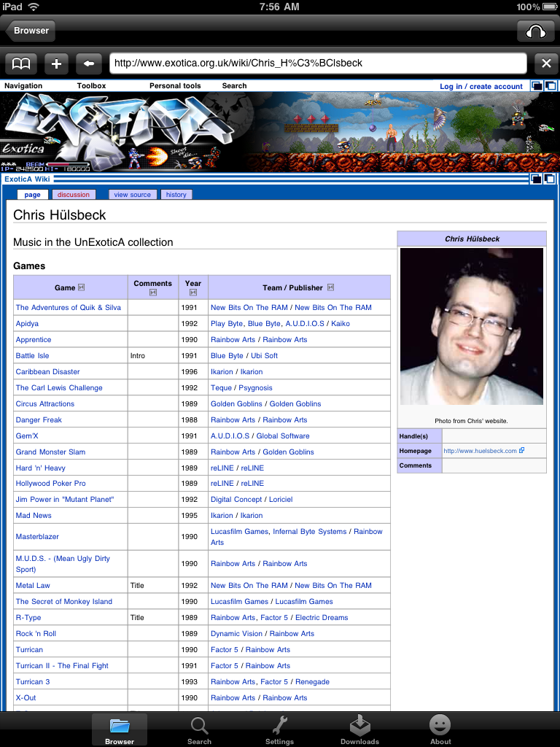Open the Browser tab folder icon
The width and height of the screenshot is (560, 747).
point(120,729)
